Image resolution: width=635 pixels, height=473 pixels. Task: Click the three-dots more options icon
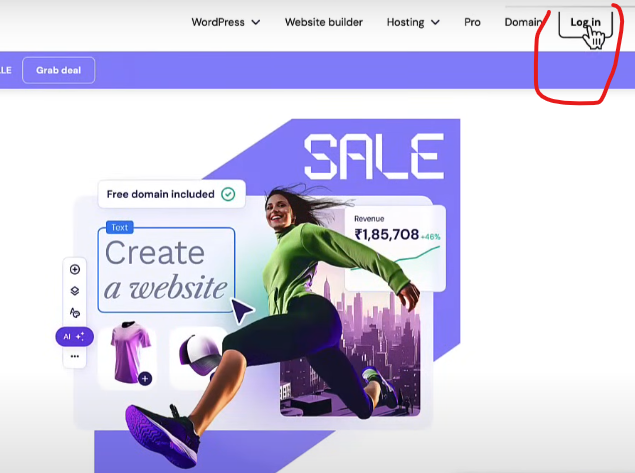click(75, 357)
